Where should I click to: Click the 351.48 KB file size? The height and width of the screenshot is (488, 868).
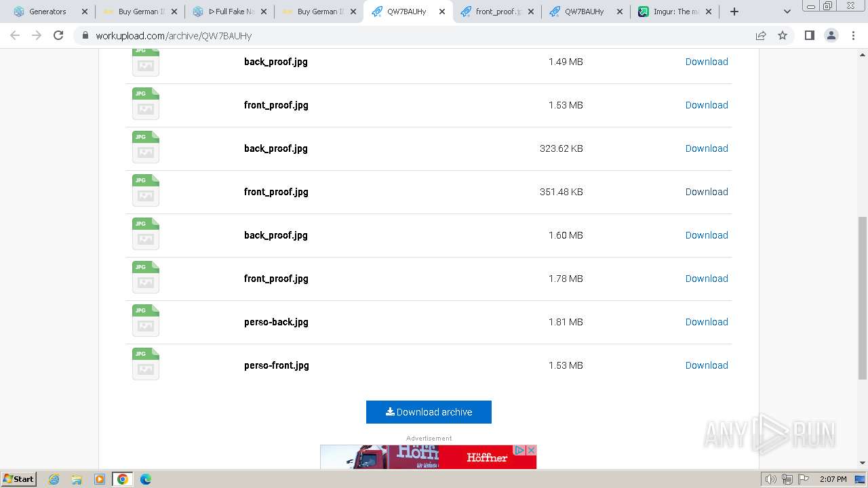(561, 192)
